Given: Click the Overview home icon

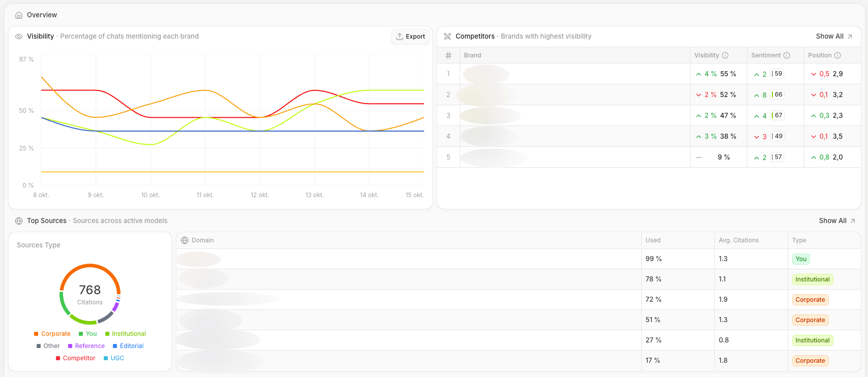Looking at the screenshot, I should coord(19,15).
